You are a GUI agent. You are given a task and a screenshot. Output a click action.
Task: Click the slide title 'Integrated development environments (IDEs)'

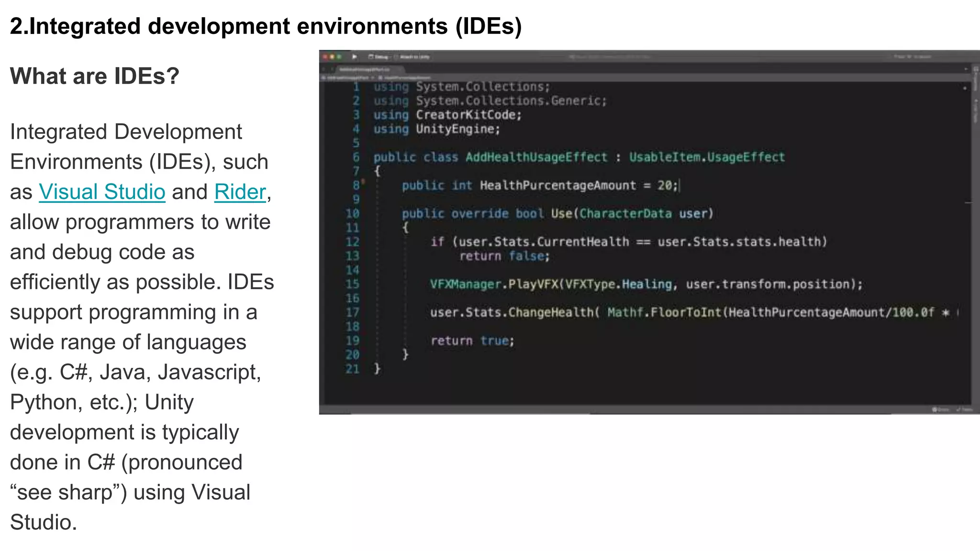[x=275, y=26]
